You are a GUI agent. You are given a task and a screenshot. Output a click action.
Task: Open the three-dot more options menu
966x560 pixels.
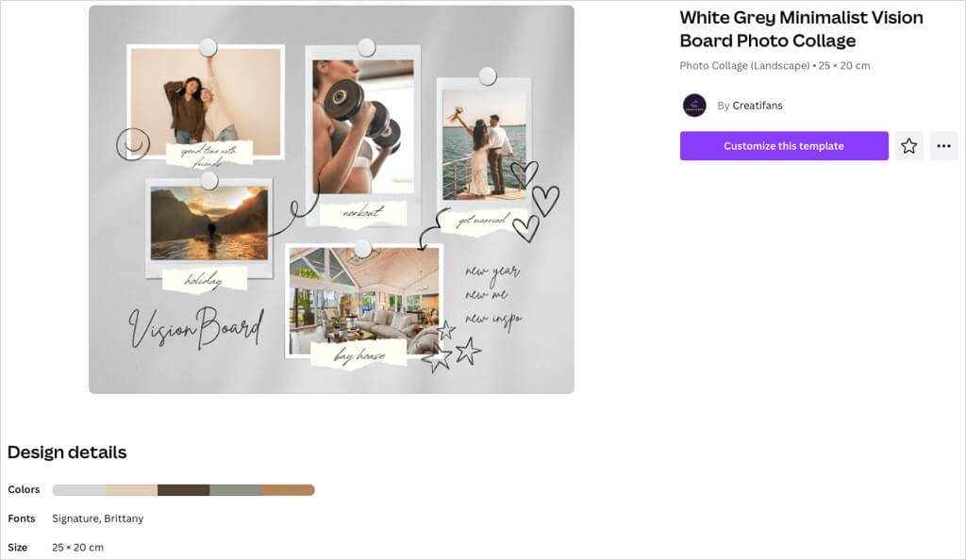943,146
